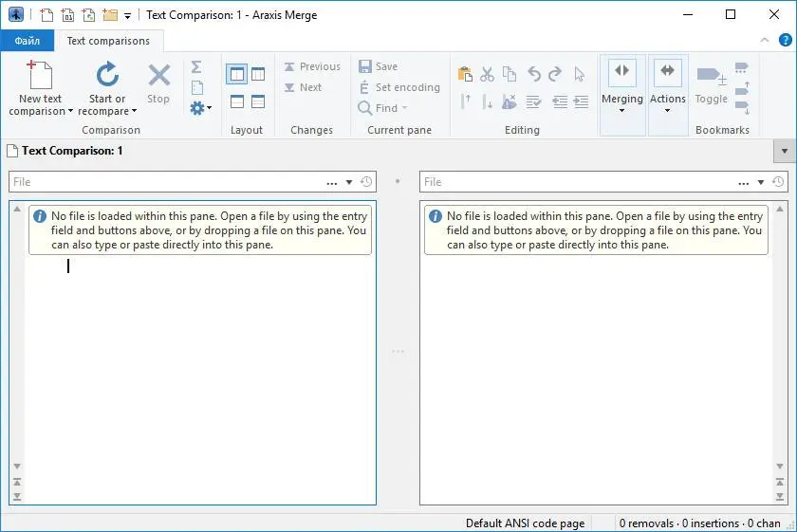Collapse the ribbon with the chevron
This screenshot has width=797, height=532.
tap(765, 40)
